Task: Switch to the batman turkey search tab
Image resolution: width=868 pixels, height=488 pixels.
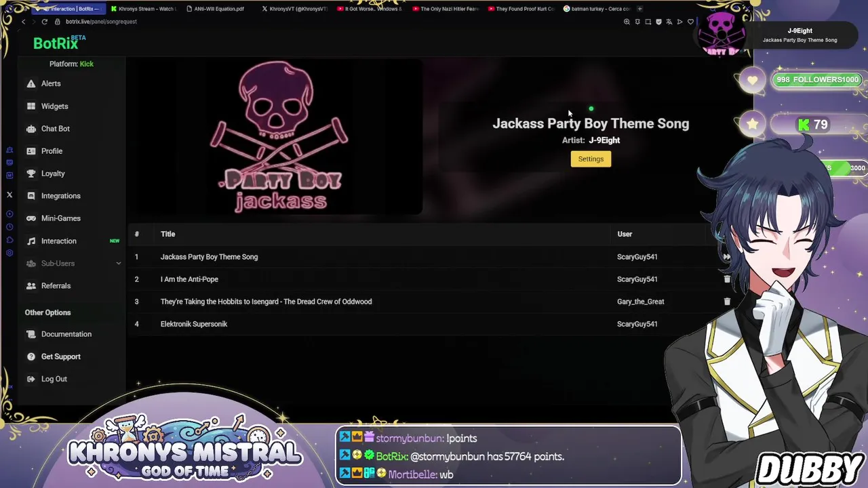Action: point(596,9)
